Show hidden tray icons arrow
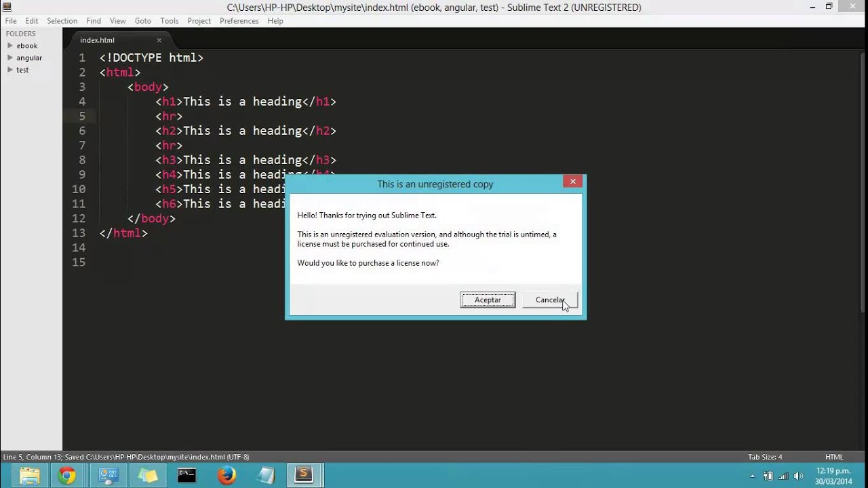The width and height of the screenshot is (868, 488). 752,476
